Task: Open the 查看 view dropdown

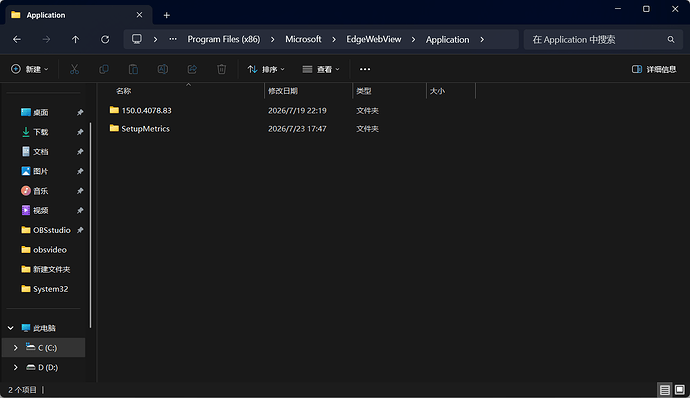Action: pos(321,69)
